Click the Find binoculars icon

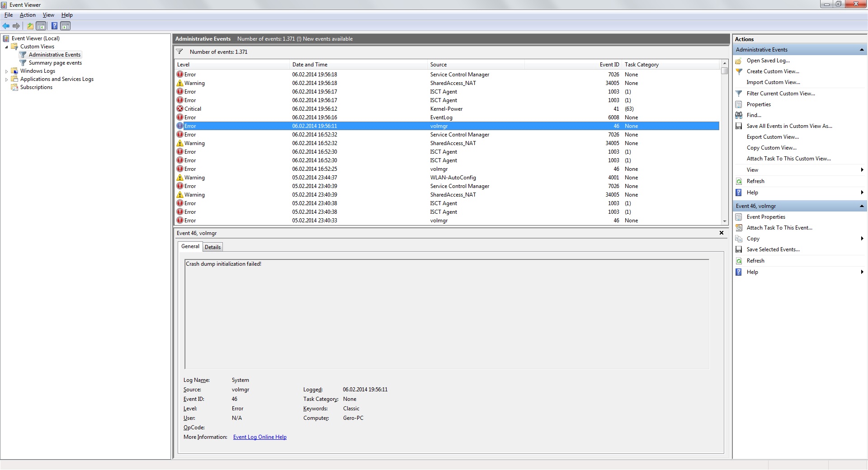(739, 115)
